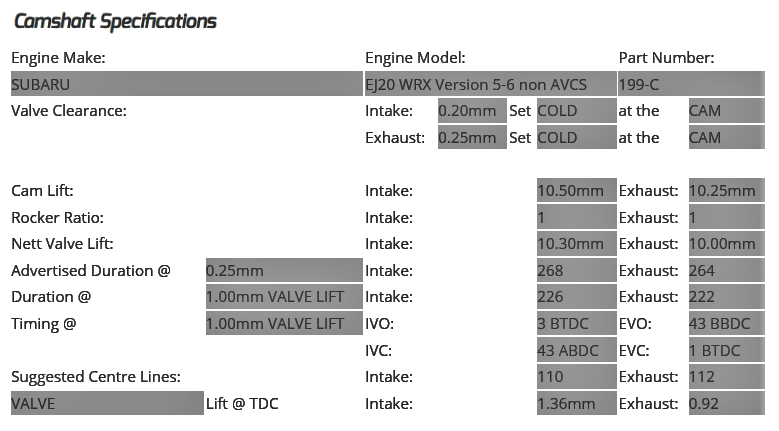Click the VALVE field beside Lift @ TDC

click(107, 403)
